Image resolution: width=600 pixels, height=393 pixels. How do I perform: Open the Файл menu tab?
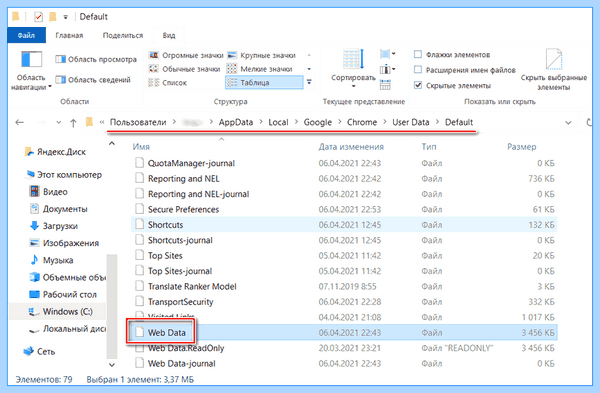point(26,35)
